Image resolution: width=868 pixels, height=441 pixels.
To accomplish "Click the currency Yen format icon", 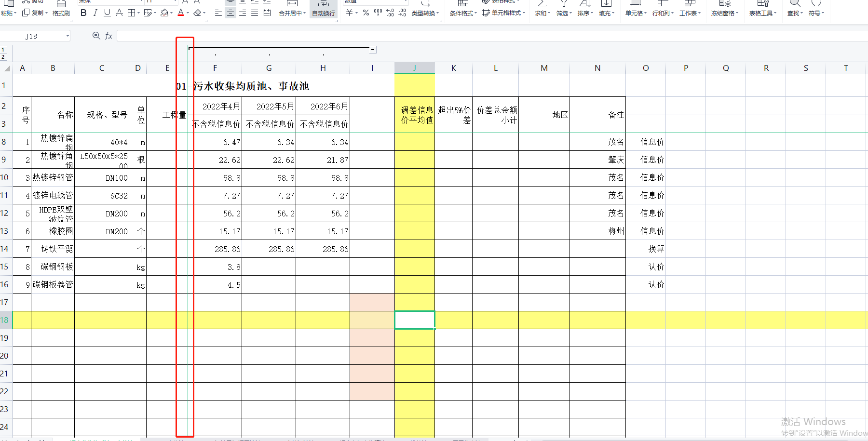I will point(349,13).
